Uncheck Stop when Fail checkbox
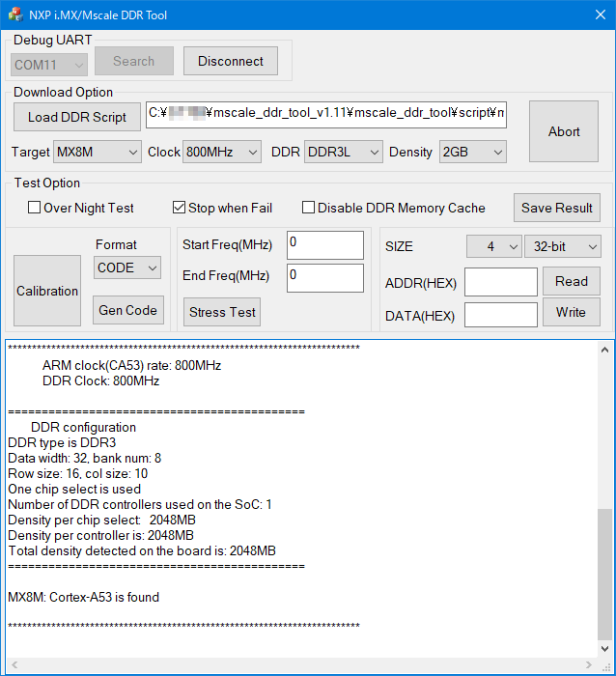Screen dimensions: 616x676 [x=179, y=208]
